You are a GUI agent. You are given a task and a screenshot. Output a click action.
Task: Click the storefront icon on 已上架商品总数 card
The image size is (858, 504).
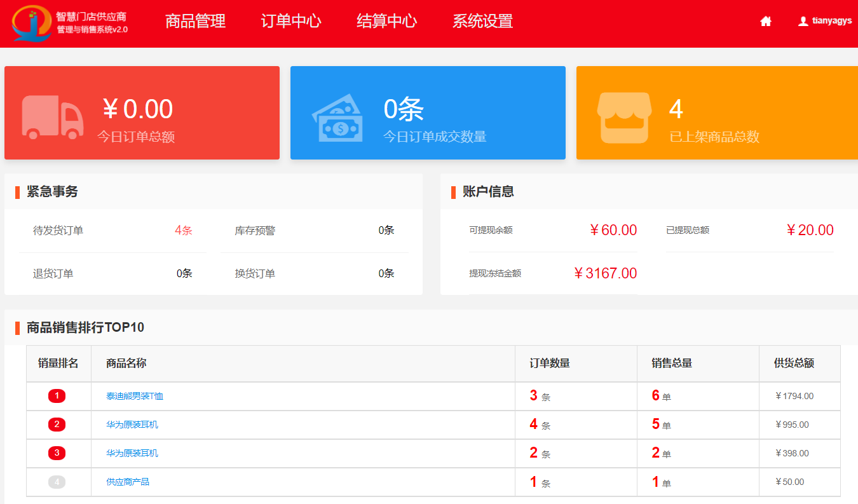click(624, 118)
